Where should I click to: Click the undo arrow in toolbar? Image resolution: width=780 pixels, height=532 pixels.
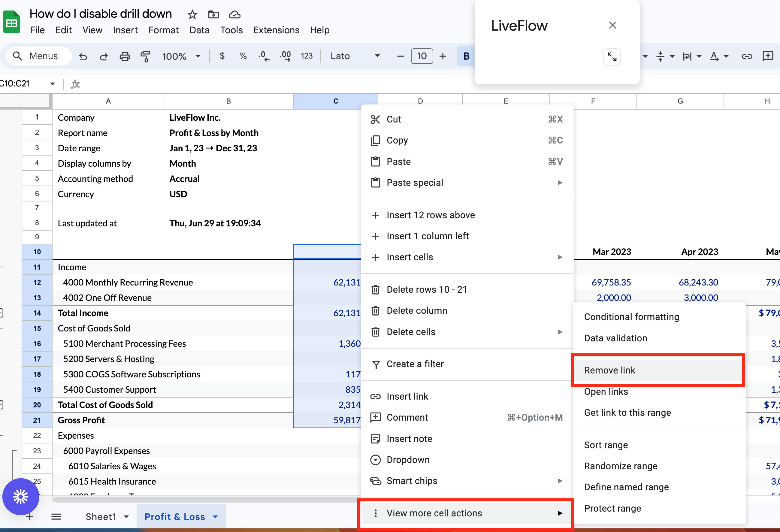[x=83, y=56]
